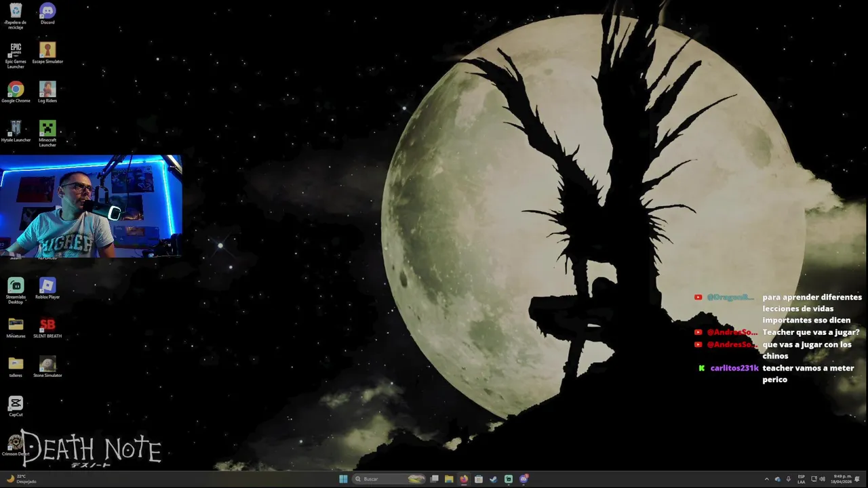Open Steam from the taskbar
Screen dimensions: 868x488
pyautogui.click(x=493, y=479)
